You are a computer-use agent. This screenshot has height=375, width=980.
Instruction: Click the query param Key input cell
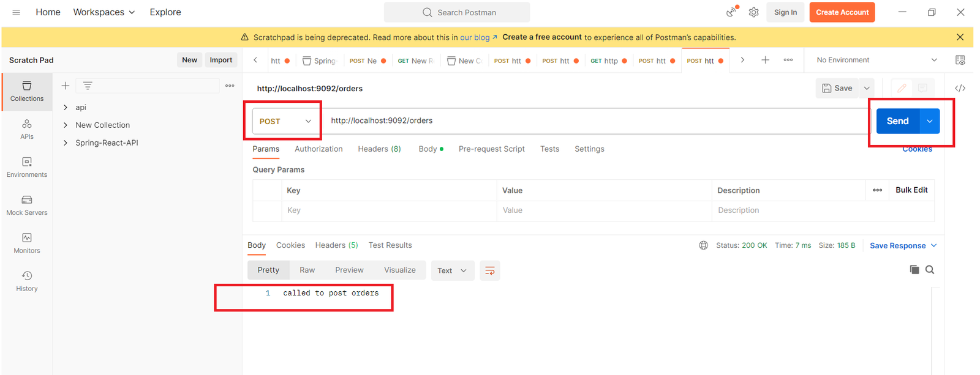(389, 210)
